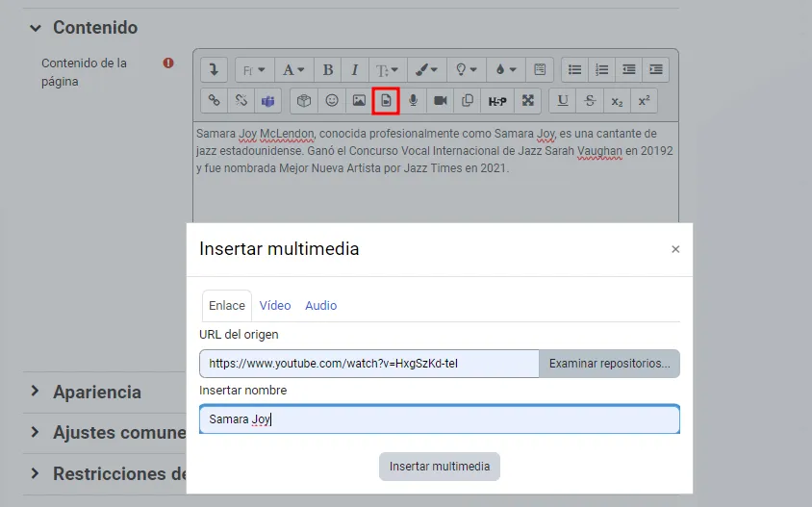Viewport: 812px width, 507px height.
Task: Click the insert multimedia file icon
Action: point(386,100)
